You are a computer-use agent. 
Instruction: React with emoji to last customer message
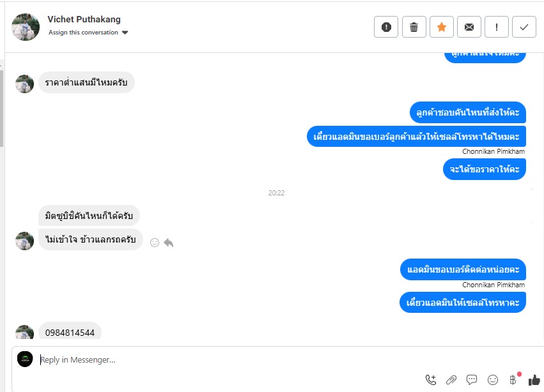pyautogui.click(x=155, y=243)
